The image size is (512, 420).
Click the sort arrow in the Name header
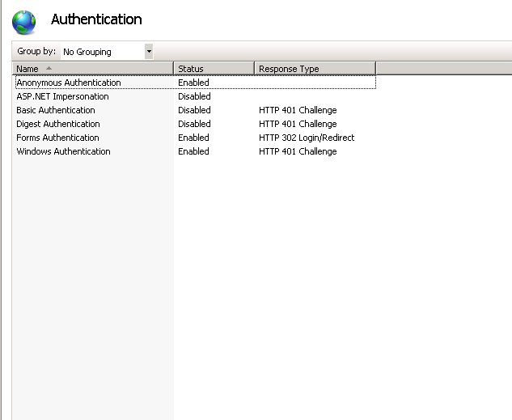tap(49, 69)
